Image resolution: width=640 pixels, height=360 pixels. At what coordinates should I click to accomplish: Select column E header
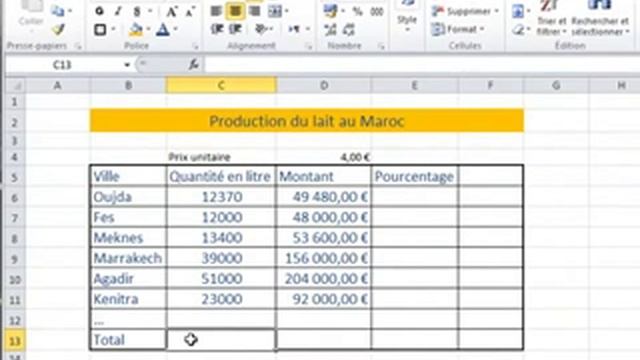pyautogui.click(x=415, y=85)
